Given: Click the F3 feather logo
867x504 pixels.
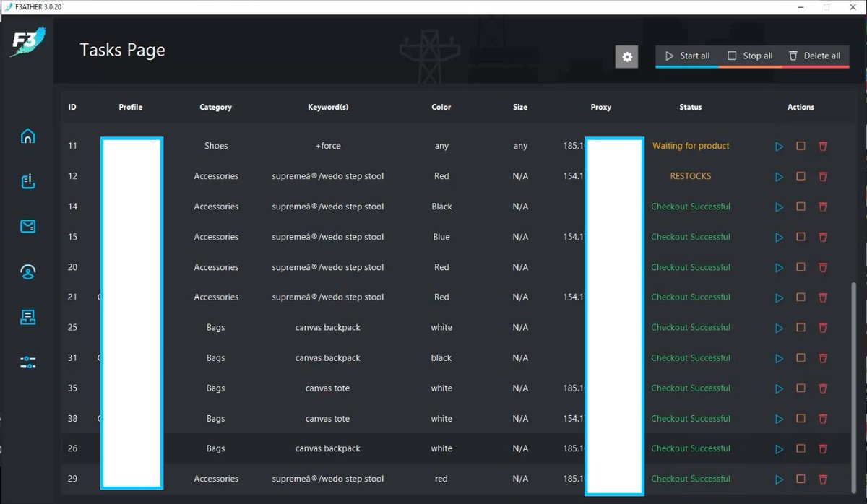Looking at the screenshot, I should (27, 42).
